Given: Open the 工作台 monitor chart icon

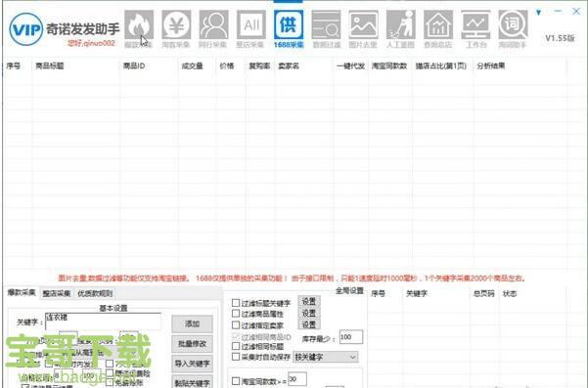Looking at the screenshot, I should [475, 29].
